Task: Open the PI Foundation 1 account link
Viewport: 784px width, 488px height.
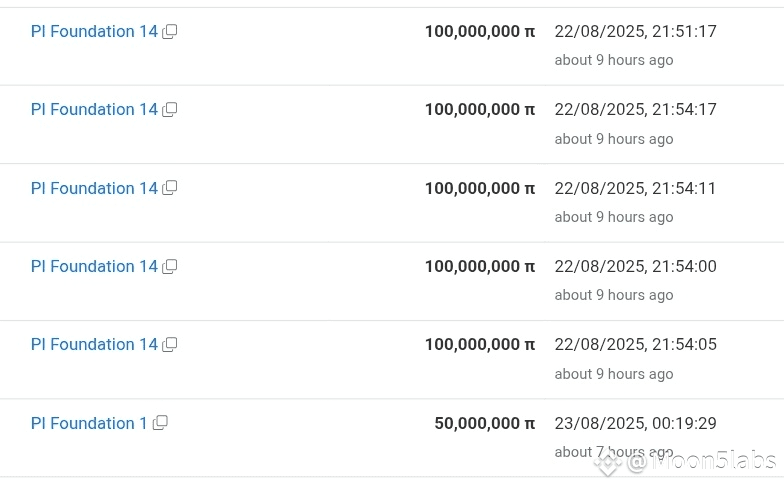Action: point(89,424)
